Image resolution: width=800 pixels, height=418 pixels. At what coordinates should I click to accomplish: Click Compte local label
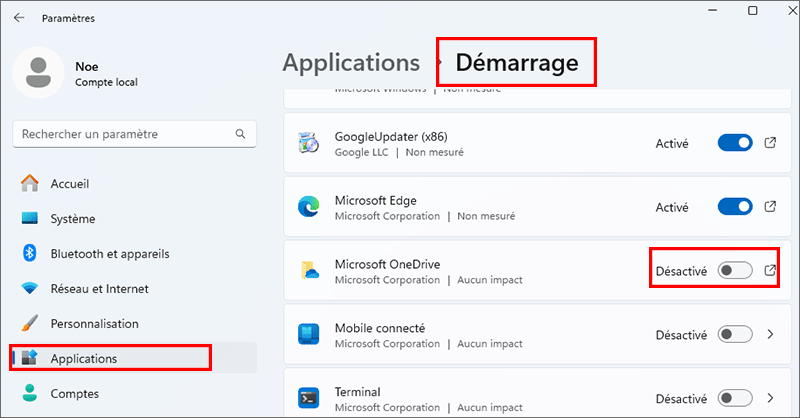click(106, 82)
